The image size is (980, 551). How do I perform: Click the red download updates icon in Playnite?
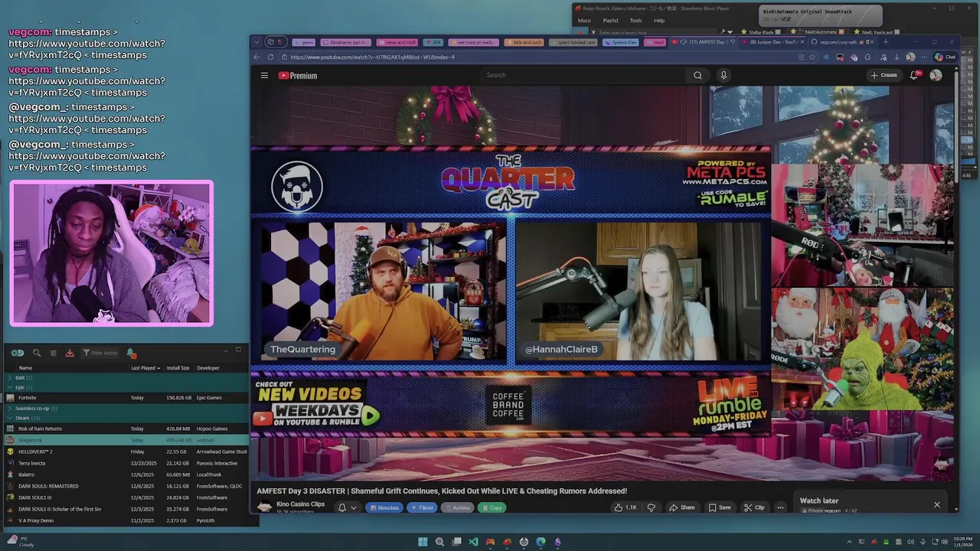pyautogui.click(x=70, y=353)
